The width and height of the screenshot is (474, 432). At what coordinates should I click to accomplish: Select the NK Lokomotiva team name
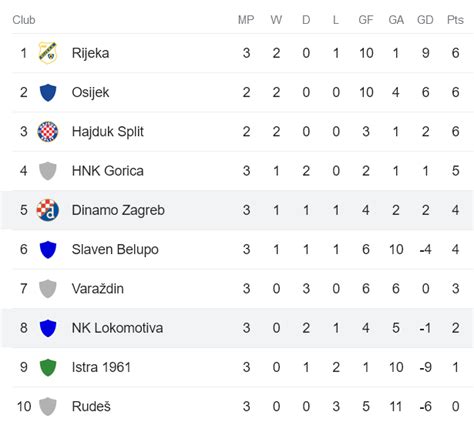click(x=117, y=328)
